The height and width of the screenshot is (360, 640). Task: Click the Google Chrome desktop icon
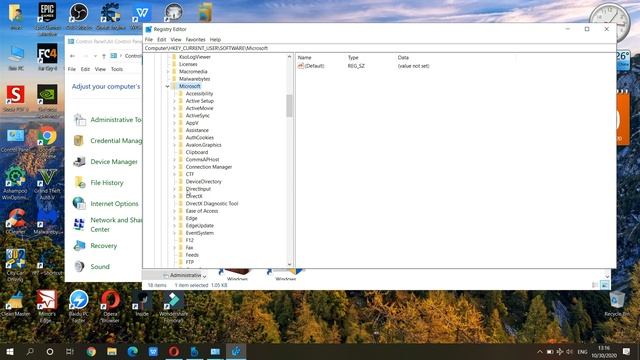pos(47,136)
